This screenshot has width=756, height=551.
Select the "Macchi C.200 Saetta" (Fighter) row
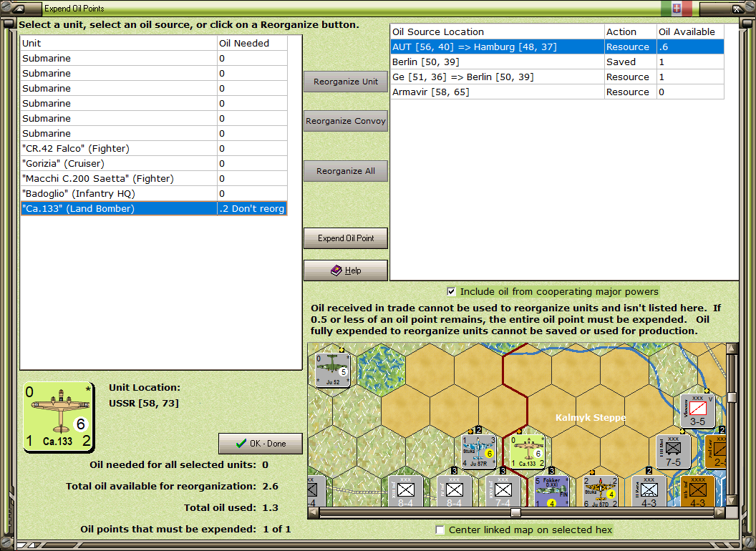154,178
